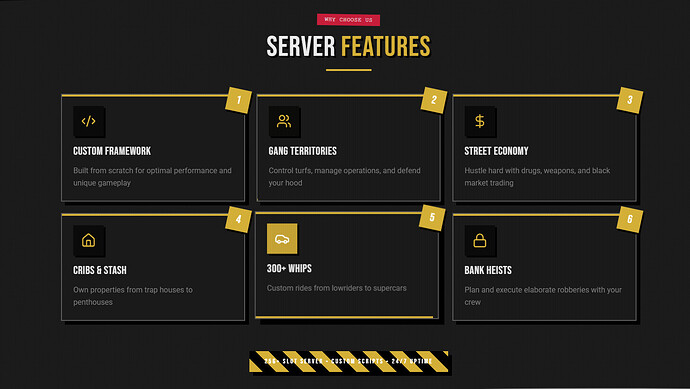Click the striped "256+ Slot Server" banner
This screenshot has width=690, height=389.
(349, 361)
